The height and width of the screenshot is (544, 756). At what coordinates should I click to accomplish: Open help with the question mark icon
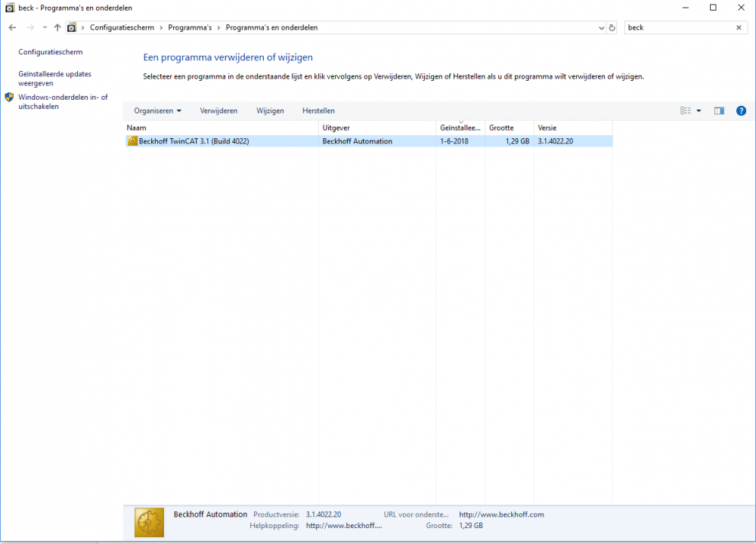tap(741, 111)
